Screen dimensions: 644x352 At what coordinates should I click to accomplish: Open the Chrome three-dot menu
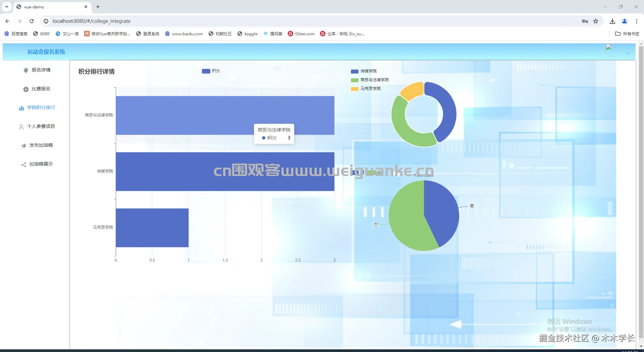point(637,21)
